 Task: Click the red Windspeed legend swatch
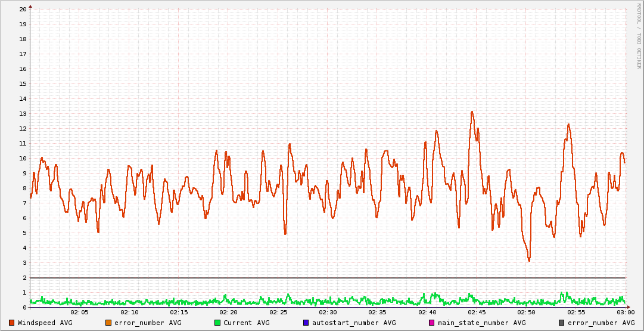pyautogui.click(x=11, y=323)
